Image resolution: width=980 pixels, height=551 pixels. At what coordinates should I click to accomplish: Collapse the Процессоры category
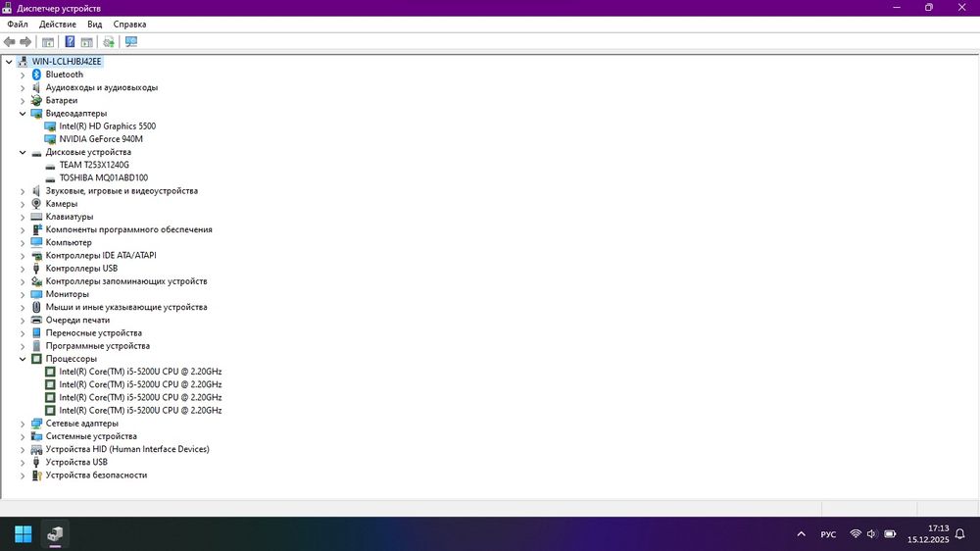[23, 359]
